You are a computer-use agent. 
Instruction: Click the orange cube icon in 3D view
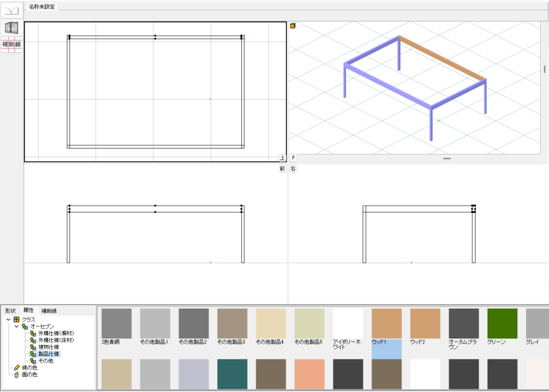293,25
